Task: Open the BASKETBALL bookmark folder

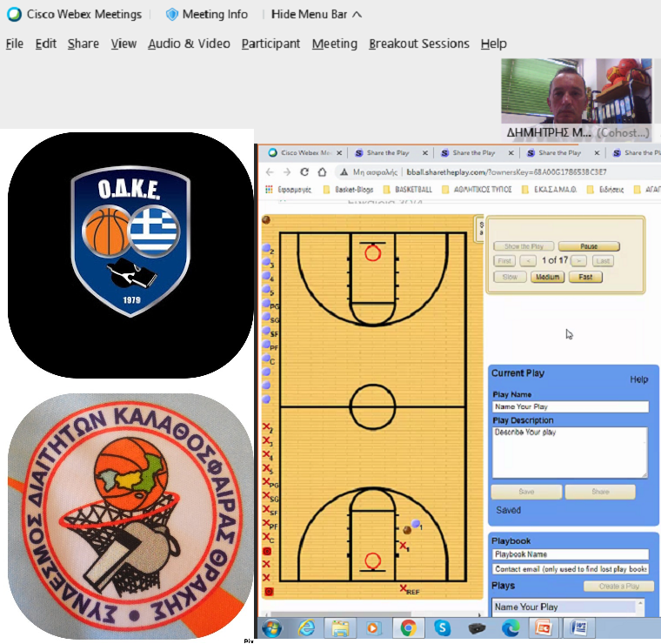Action: pos(408,190)
